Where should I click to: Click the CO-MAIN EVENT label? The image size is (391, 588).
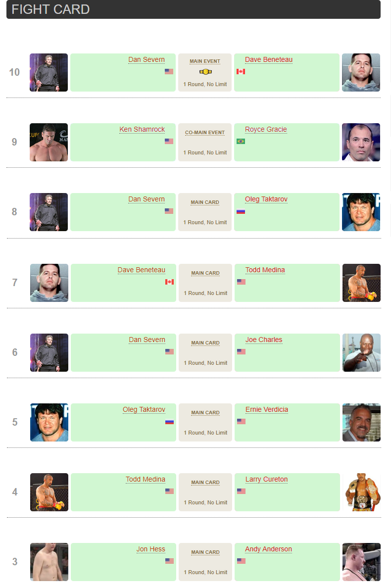205,133
